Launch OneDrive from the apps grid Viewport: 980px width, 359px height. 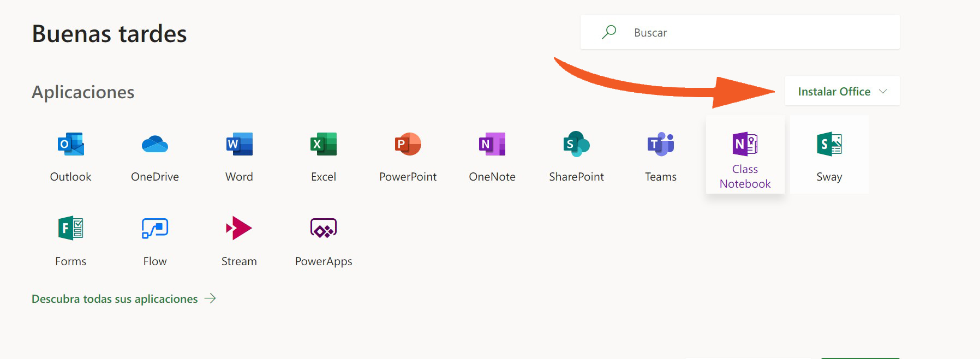tap(155, 145)
